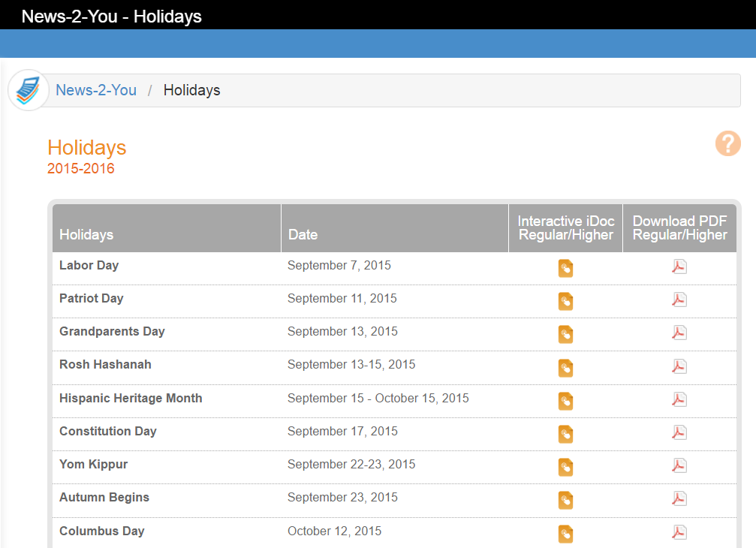Click the date September 11, 2015
756x548 pixels.
342,299
